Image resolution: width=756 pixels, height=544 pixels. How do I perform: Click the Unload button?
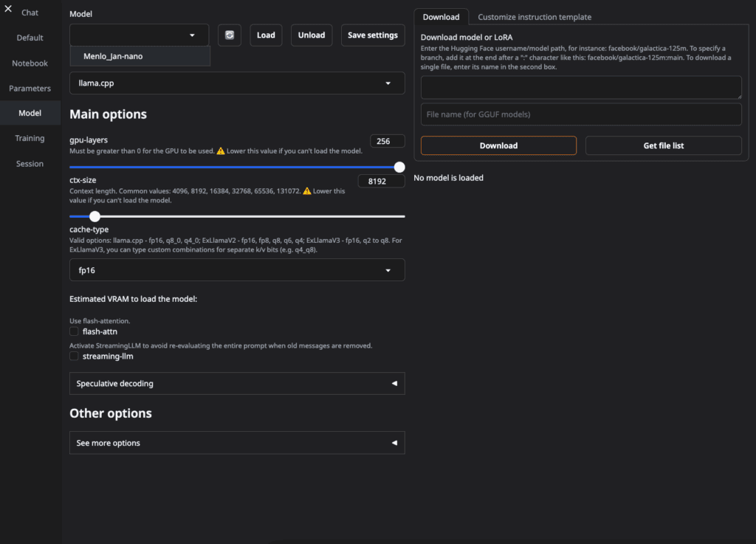[312, 35]
